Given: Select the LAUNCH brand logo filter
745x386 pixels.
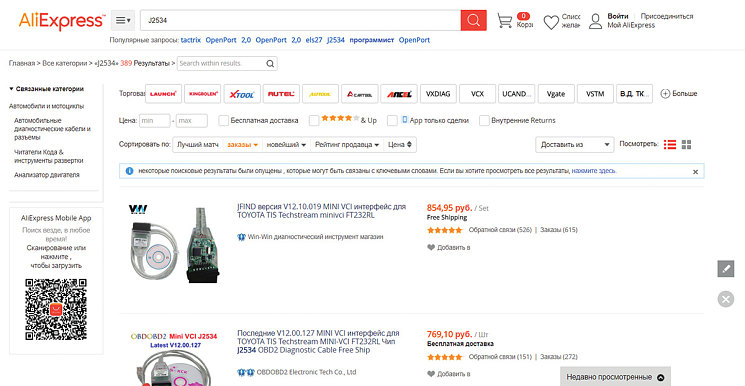Looking at the screenshot, I should coord(163,94).
